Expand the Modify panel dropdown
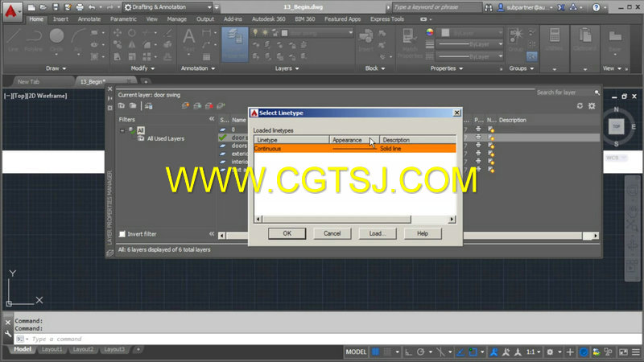Viewport: 644px width, 362px height. click(143, 68)
